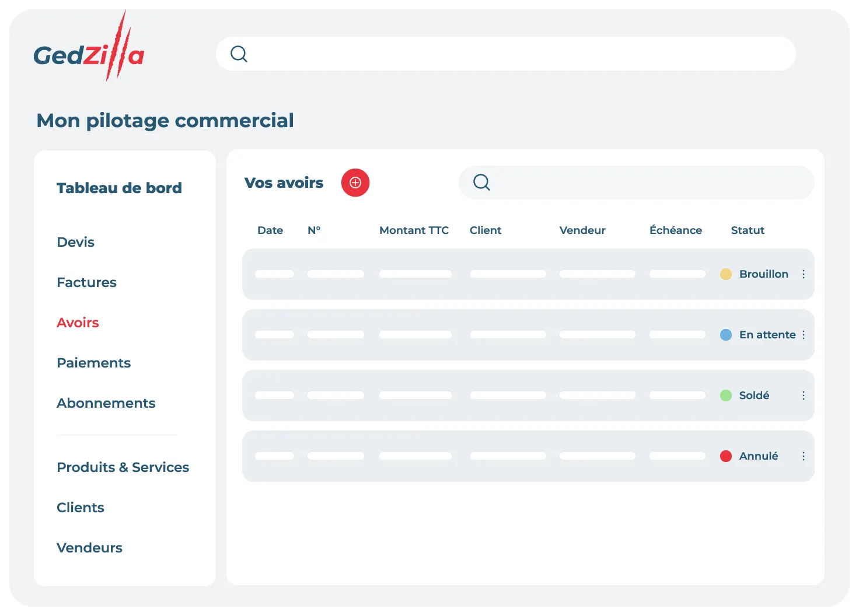Open the three-dot menu of Soldé row

pyautogui.click(x=804, y=395)
